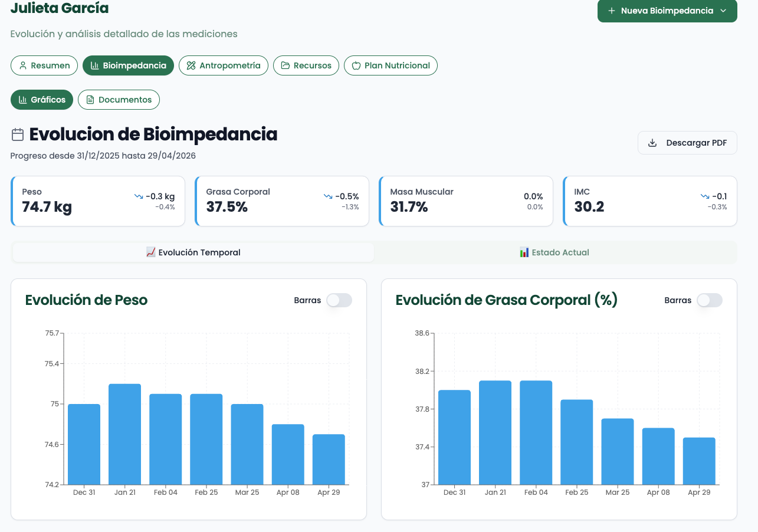This screenshot has width=758, height=532.
Task: Select the Gráficos sub-tab
Action: click(x=42, y=100)
